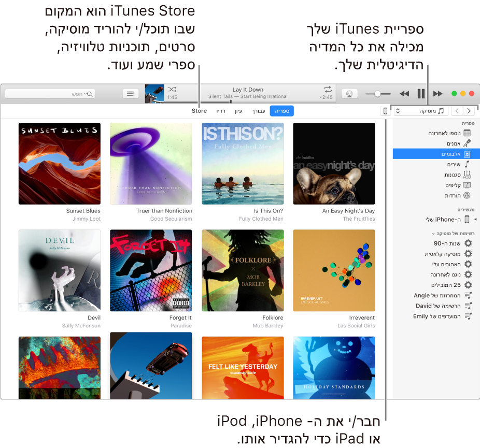
Task: Click the Lay It Down playback progress bar
Action: 250,102
